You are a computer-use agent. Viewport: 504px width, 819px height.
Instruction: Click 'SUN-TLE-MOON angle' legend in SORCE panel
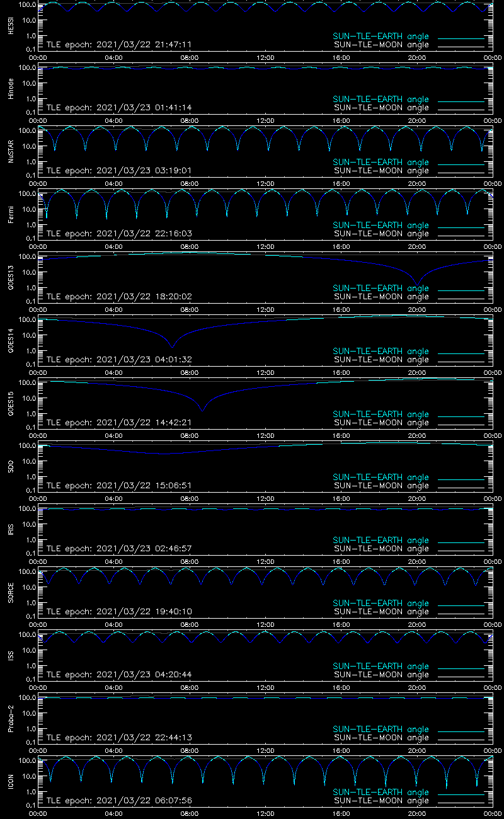[381, 612]
